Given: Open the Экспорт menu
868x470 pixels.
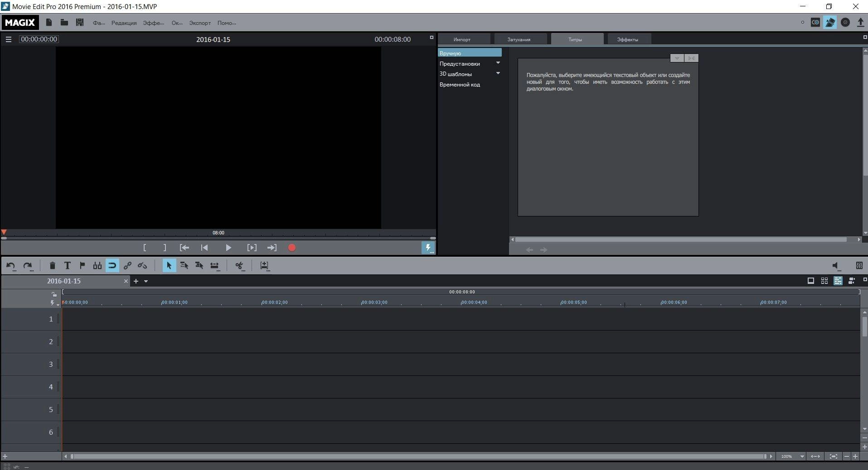Looking at the screenshot, I should coord(200,23).
